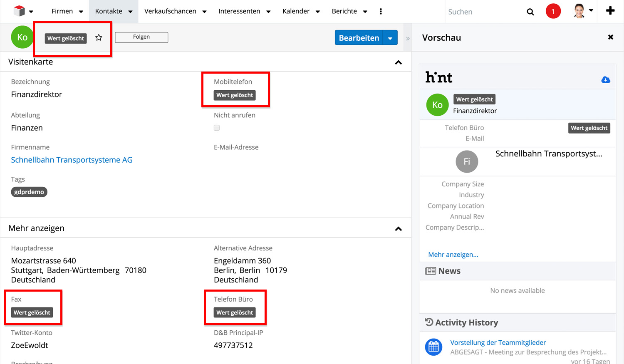Image resolution: width=624 pixels, height=364 pixels.
Task: Mark contact as favorite with star icon
Action: [x=99, y=38]
